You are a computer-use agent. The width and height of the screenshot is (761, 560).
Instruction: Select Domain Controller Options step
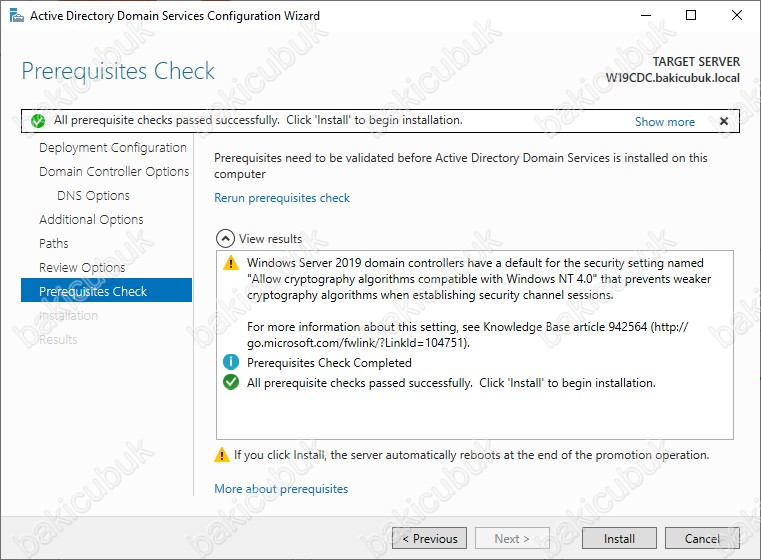tap(114, 171)
